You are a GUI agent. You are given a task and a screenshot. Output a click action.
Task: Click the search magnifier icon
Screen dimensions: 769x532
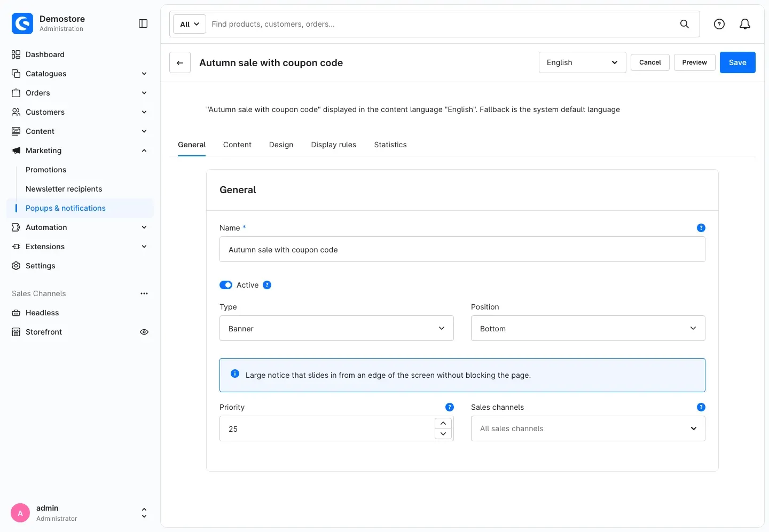point(684,24)
